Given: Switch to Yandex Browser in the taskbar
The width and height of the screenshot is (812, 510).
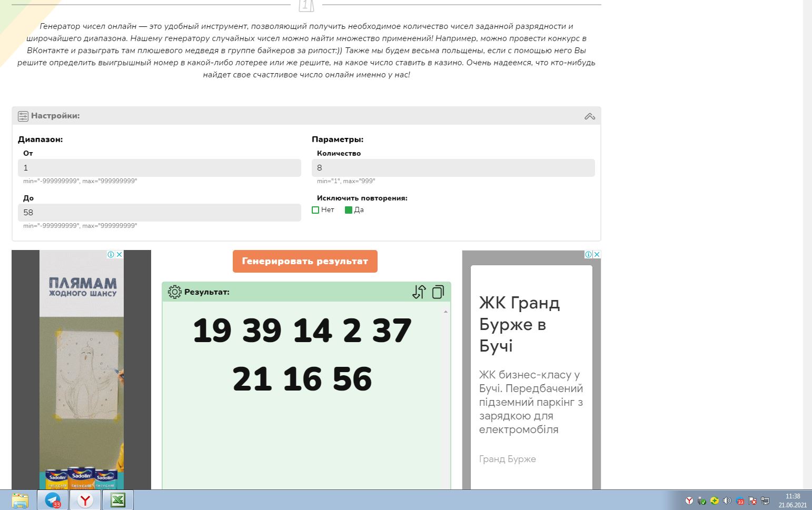Looking at the screenshot, I should point(85,500).
